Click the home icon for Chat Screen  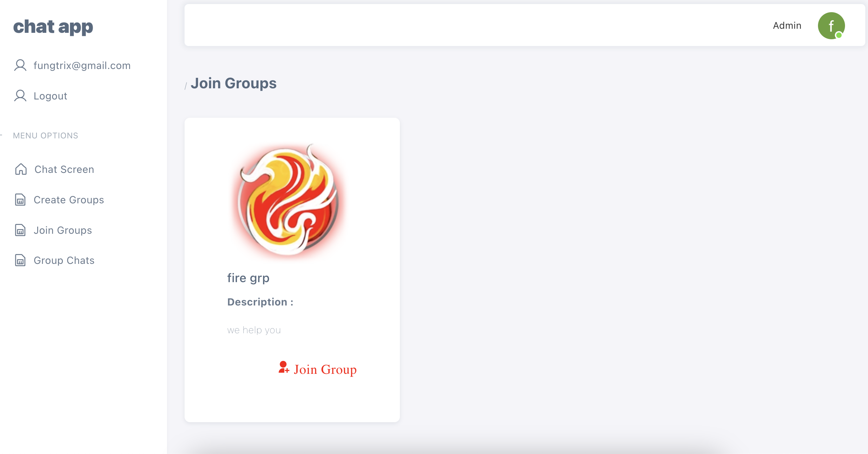[x=21, y=169]
